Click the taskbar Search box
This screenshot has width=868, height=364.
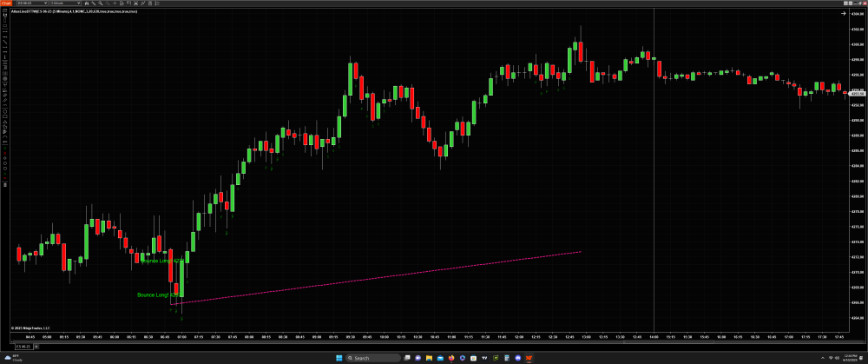point(373,357)
